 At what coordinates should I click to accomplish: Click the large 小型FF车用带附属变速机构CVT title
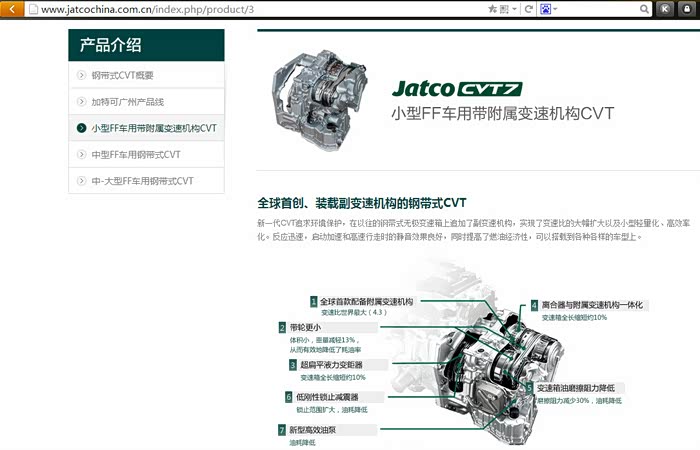[x=503, y=113]
